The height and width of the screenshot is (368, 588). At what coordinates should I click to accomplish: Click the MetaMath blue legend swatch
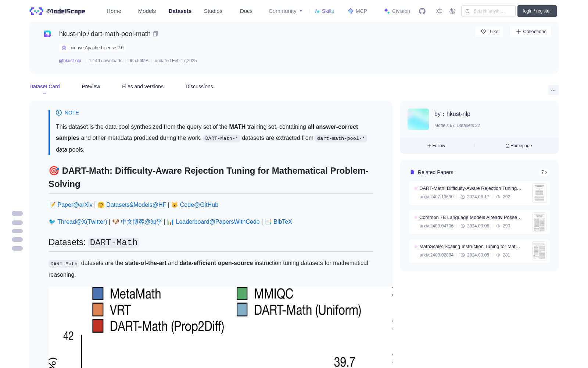point(98,294)
